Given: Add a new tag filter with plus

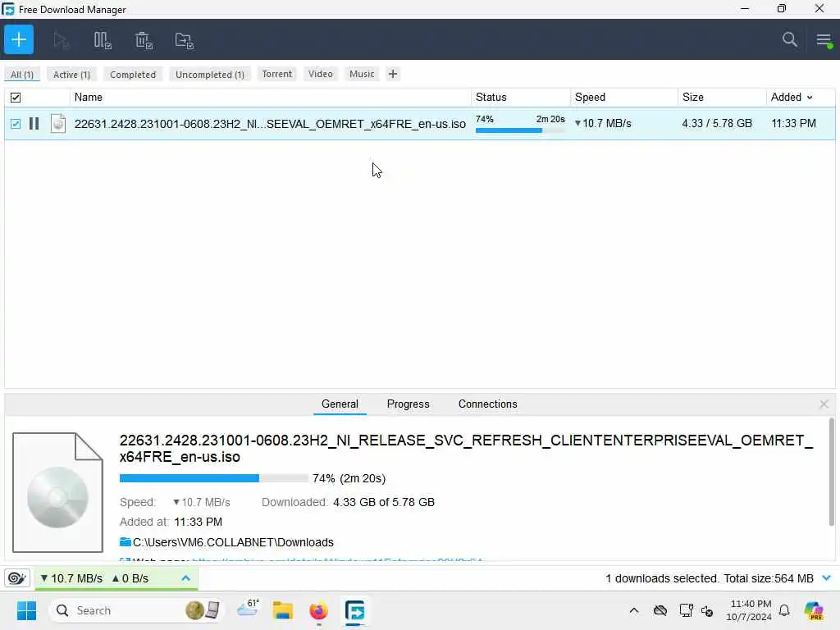Looking at the screenshot, I should point(393,74).
